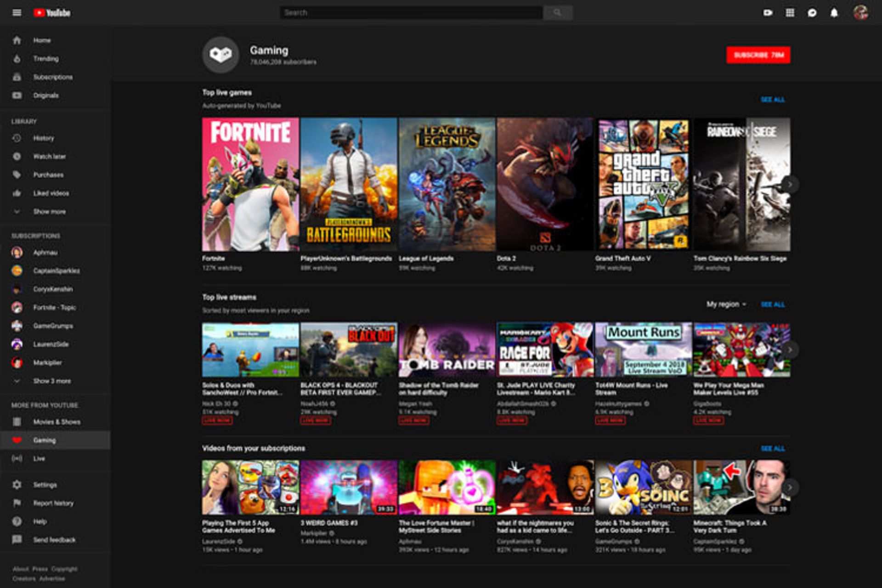Click the Trending flame icon
Viewport: 882px width, 588px height.
point(17,59)
